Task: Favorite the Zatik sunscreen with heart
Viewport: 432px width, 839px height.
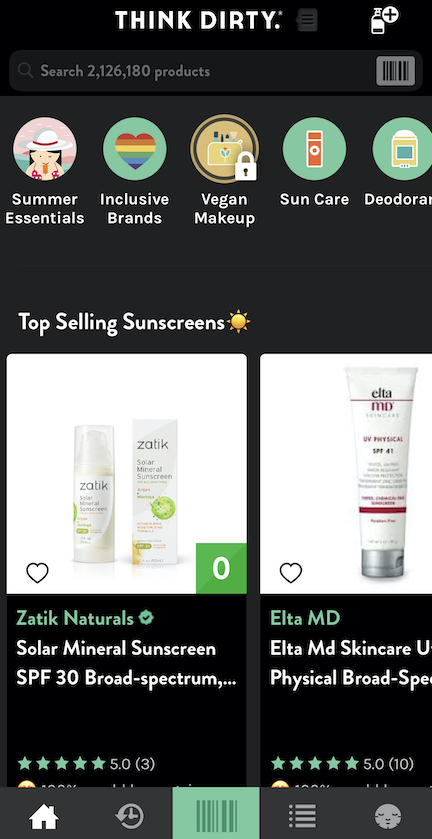Action: pos(37,573)
